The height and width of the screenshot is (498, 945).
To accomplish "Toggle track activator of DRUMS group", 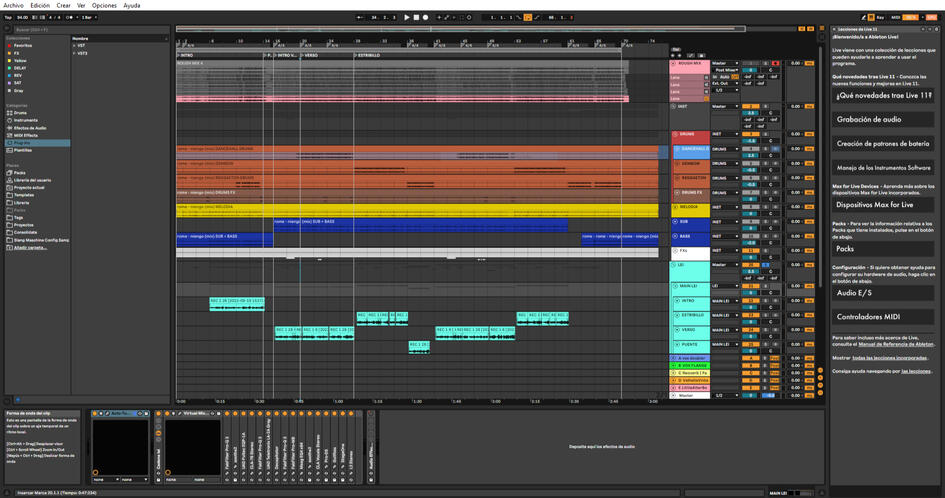I will 750,134.
